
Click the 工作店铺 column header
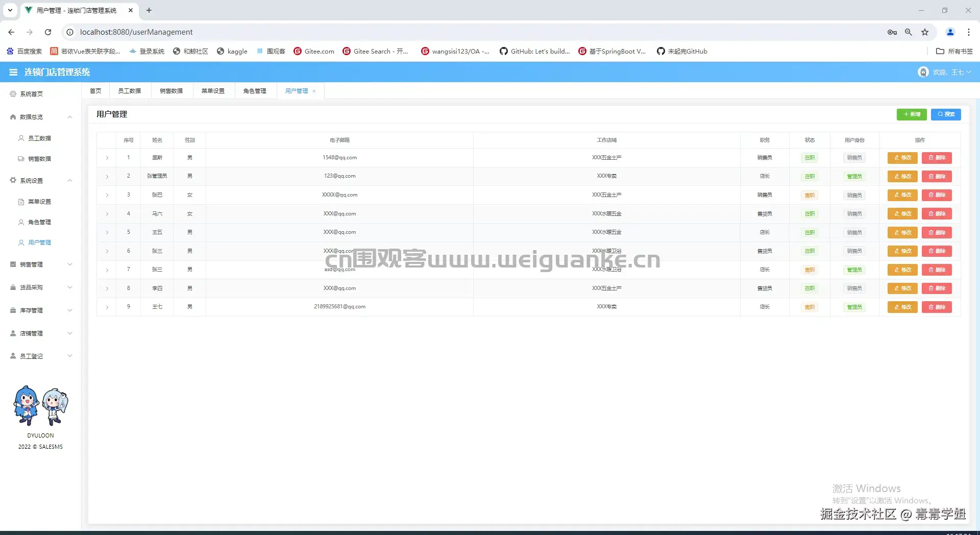607,140
